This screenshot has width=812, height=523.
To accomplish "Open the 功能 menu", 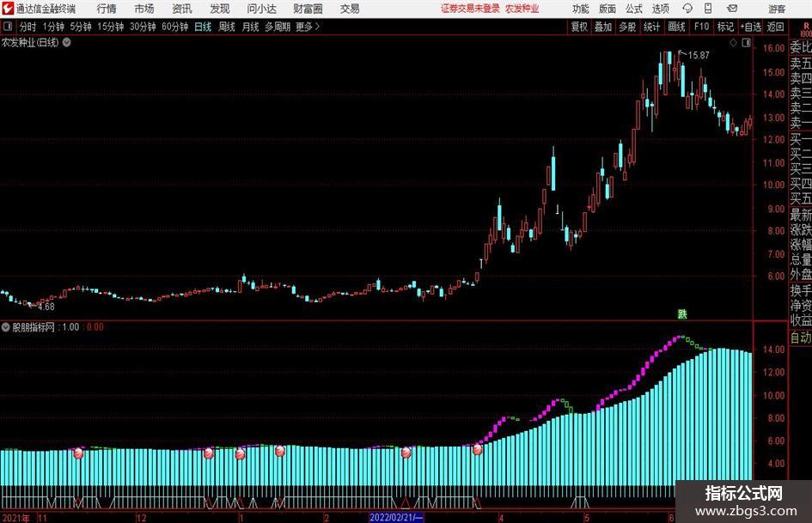I will (581, 9).
